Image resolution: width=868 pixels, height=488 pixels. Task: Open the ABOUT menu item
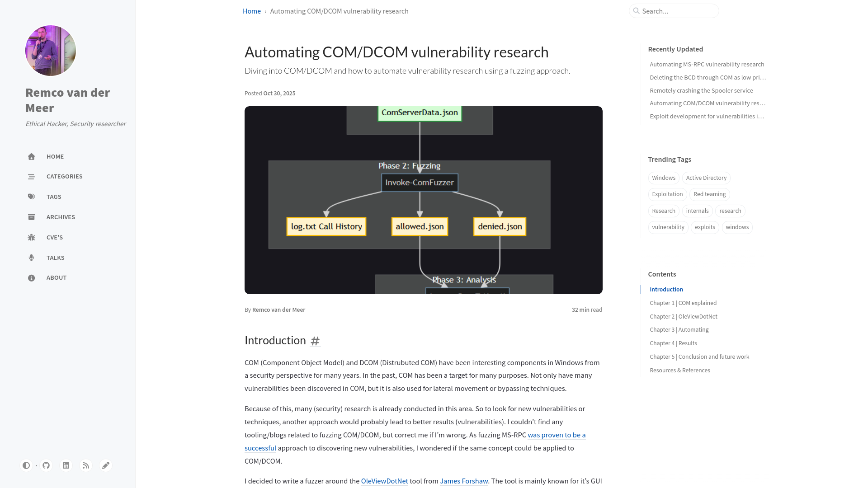point(56,277)
